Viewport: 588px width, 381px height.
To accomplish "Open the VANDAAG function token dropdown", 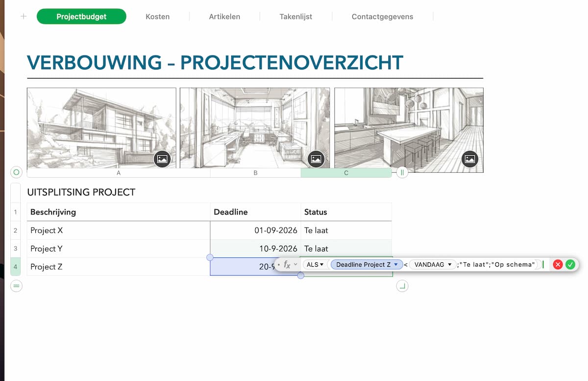I will tap(432, 265).
